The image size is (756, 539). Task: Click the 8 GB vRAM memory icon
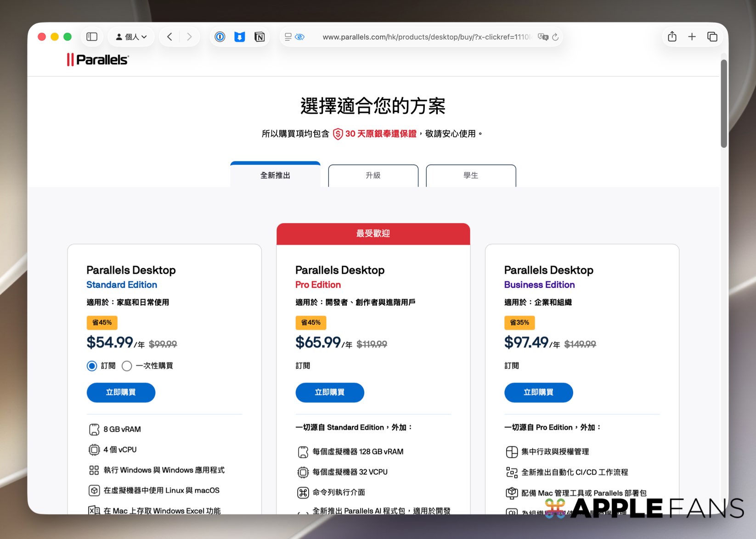pyautogui.click(x=94, y=429)
